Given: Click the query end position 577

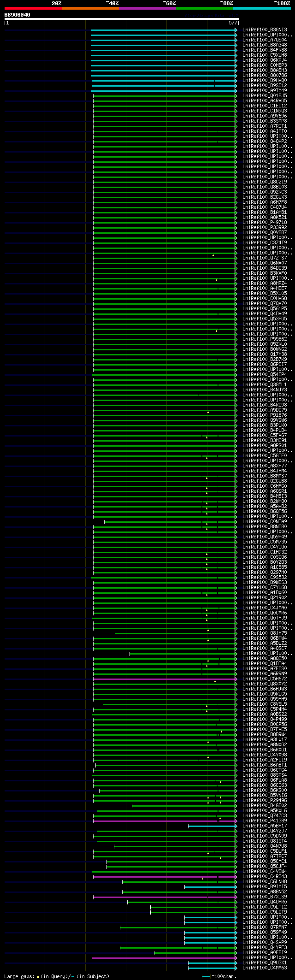Looking at the screenshot, I should [233, 23].
